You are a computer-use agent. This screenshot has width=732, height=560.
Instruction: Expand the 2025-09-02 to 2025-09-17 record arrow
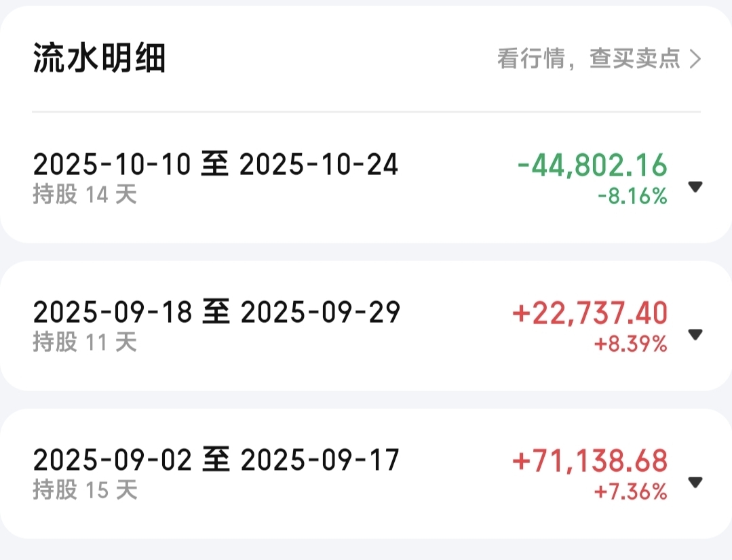[x=695, y=483]
